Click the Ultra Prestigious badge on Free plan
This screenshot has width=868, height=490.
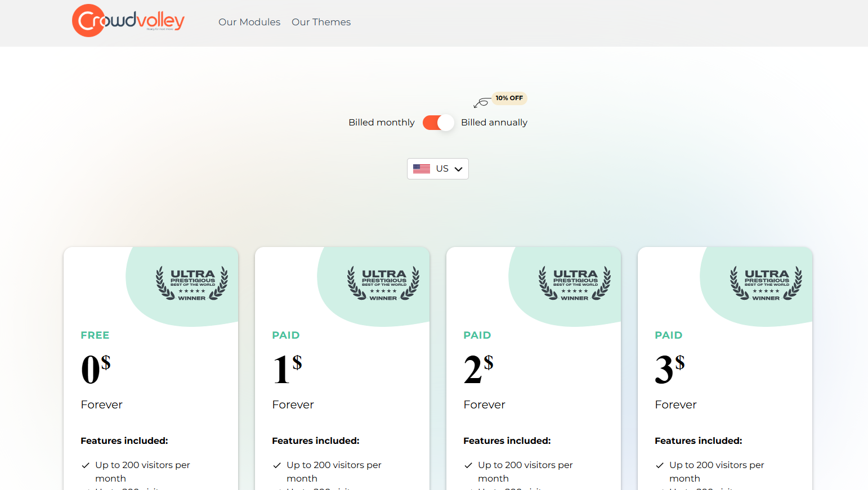click(x=192, y=284)
